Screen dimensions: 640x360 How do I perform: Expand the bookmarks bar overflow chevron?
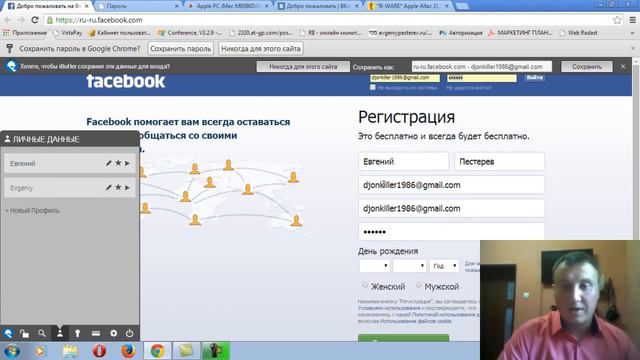(x=632, y=33)
